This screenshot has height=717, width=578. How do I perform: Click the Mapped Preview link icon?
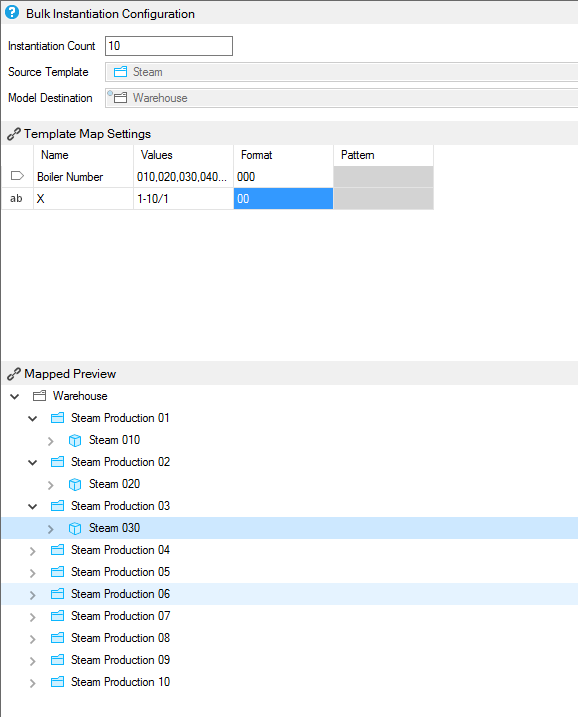click(x=14, y=374)
